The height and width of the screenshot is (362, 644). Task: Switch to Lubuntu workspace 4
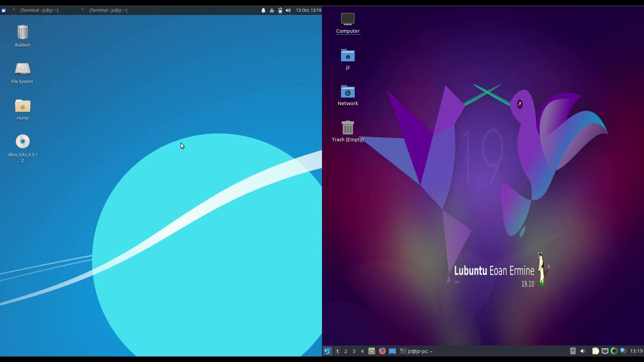pyautogui.click(x=362, y=351)
